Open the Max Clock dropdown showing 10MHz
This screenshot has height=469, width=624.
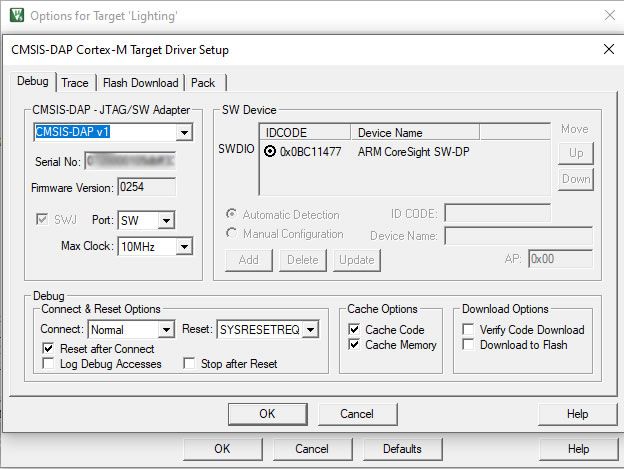(184, 246)
